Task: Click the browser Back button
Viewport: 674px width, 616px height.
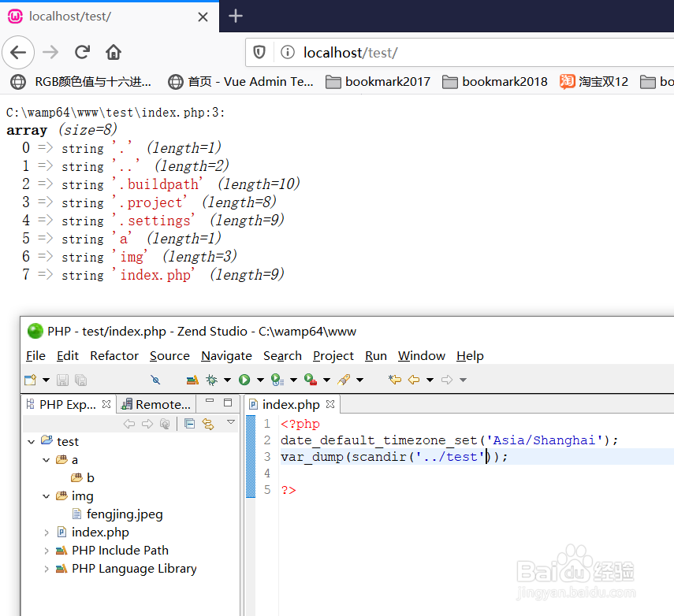Action: (18, 53)
